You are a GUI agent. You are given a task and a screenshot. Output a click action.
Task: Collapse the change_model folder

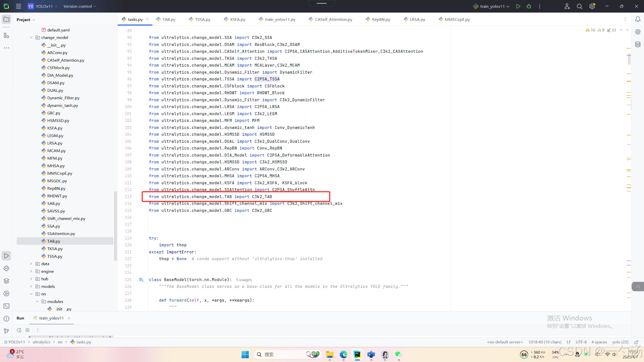[31, 38]
